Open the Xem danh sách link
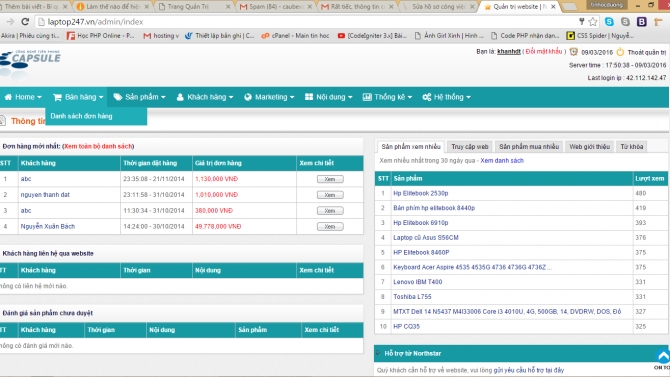Screen dimensions: 670x377 pos(502,161)
